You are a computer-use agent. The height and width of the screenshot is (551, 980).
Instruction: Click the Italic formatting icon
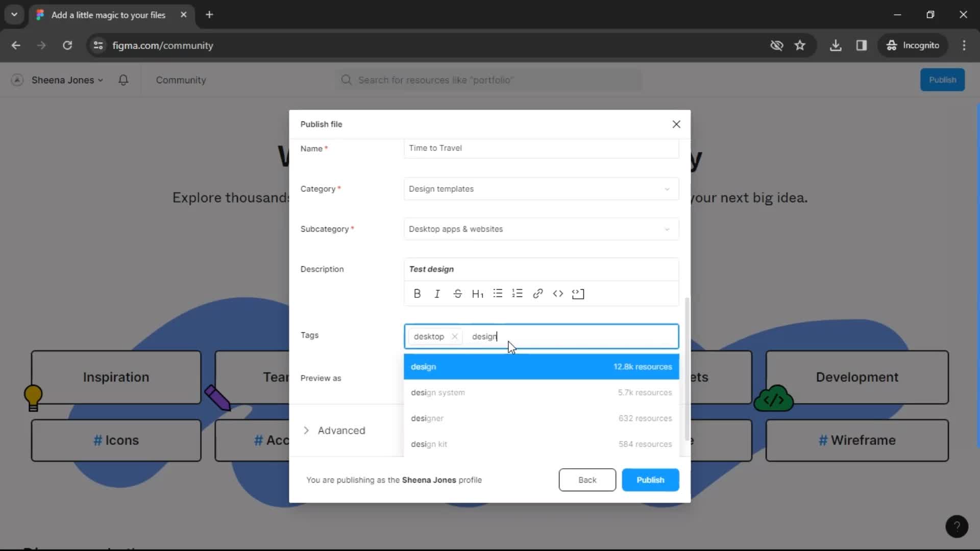pyautogui.click(x=437, y=293)
